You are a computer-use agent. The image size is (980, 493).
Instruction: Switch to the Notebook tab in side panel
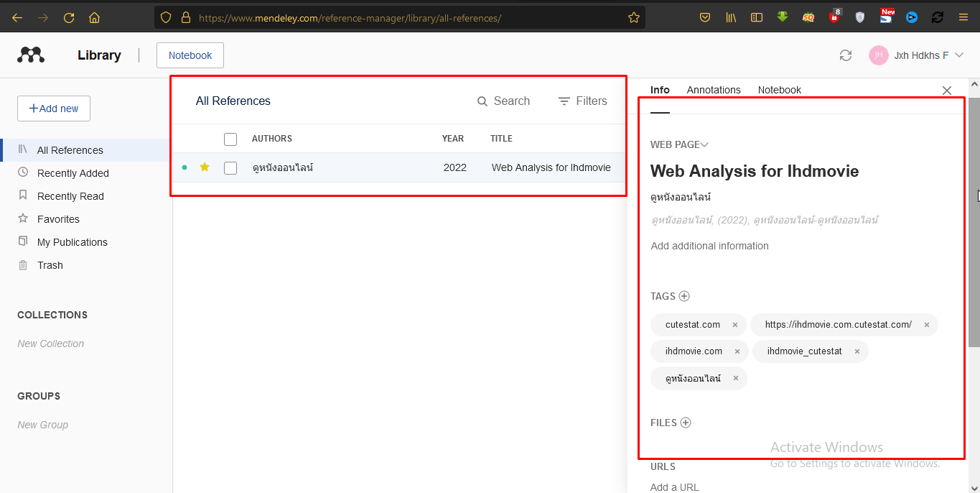pos(780,90)
